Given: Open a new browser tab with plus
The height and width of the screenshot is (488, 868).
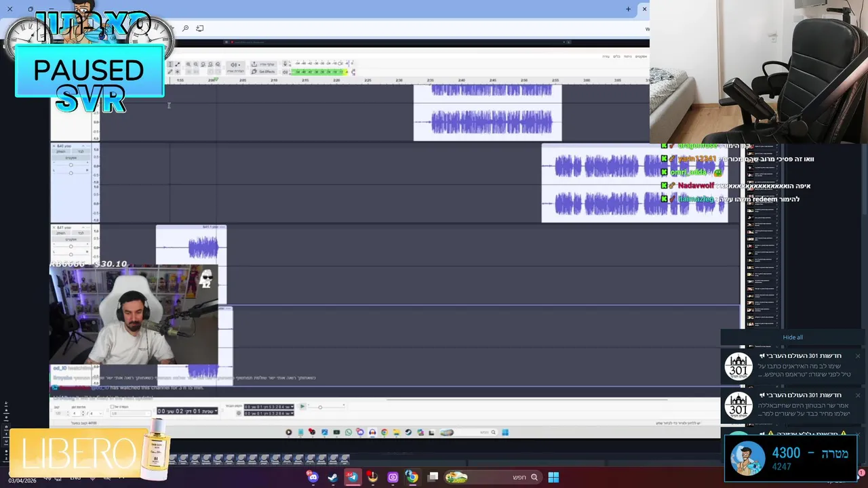Looking at the screenshot, I should [x=628, y=9].
